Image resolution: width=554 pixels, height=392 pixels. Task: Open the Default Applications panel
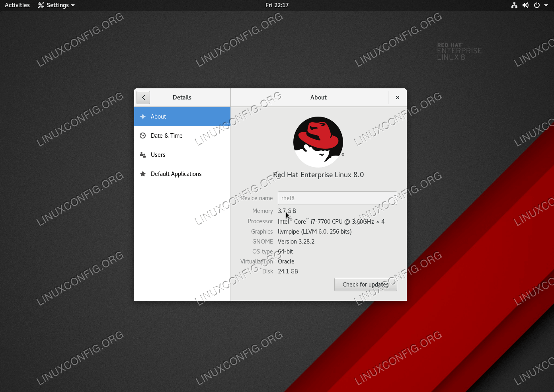[x=182, y=174]
